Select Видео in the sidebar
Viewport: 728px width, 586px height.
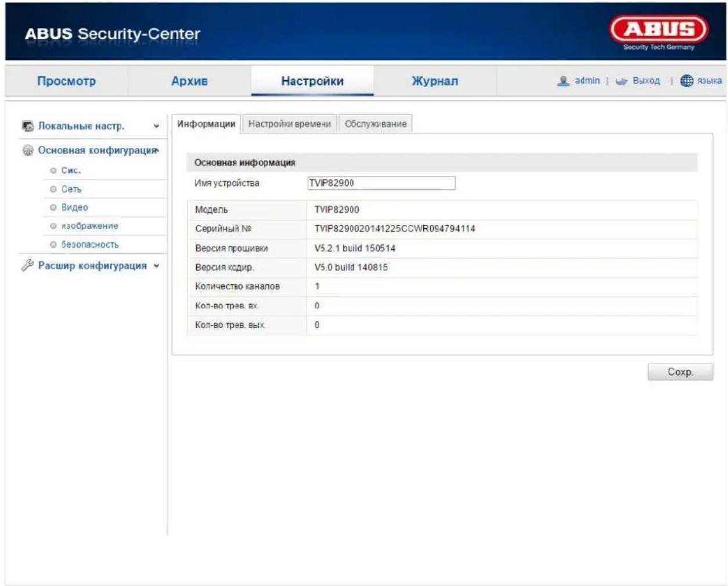tap(75, 207)
